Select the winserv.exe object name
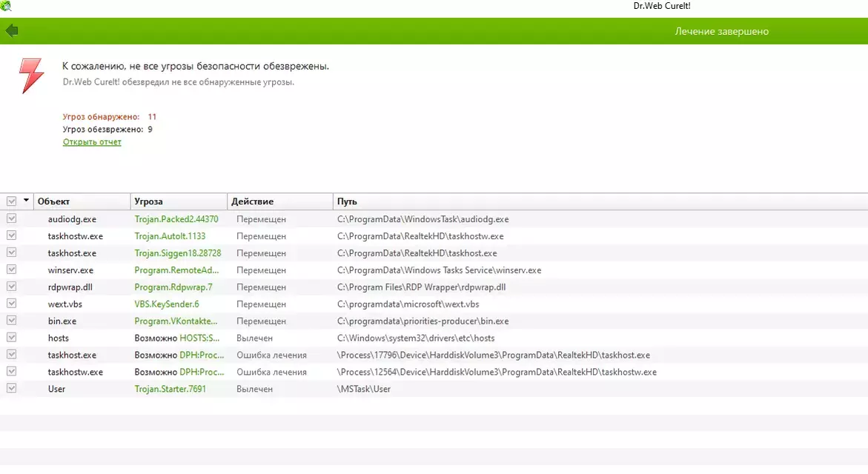 (x=70, y=270)
